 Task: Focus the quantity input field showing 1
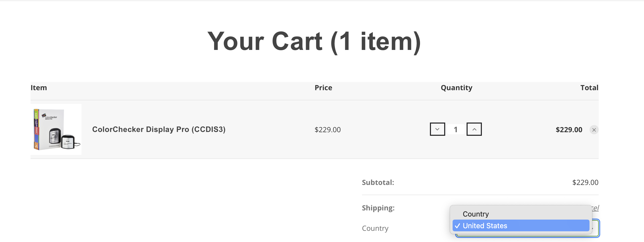[x=456, y=129]
